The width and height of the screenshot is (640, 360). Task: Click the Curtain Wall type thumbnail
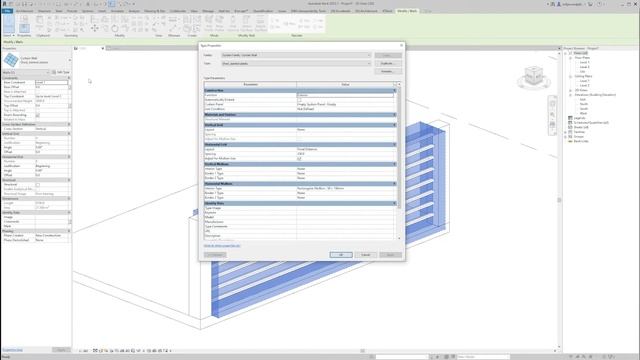click(x=11, y=60)
